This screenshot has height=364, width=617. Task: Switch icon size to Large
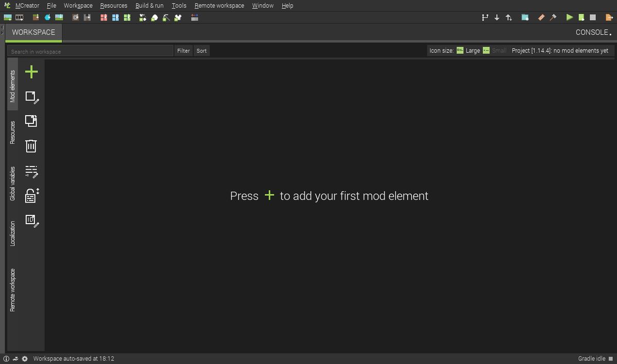pos(459,50)
